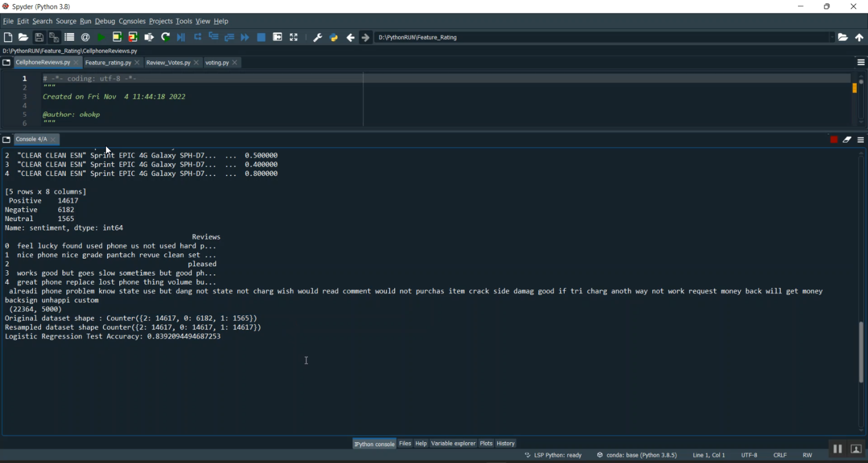
Task: Open the PYTHONPATH manager icon
Action: coord(333,38)
